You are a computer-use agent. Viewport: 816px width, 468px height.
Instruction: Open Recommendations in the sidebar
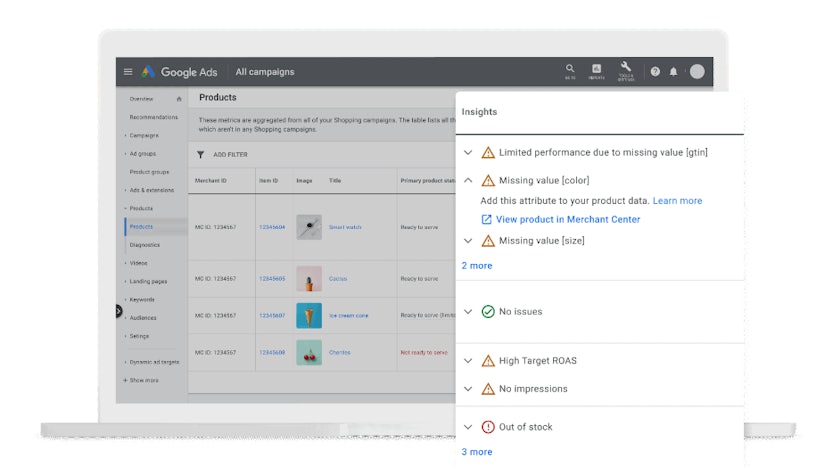(153, 117)
